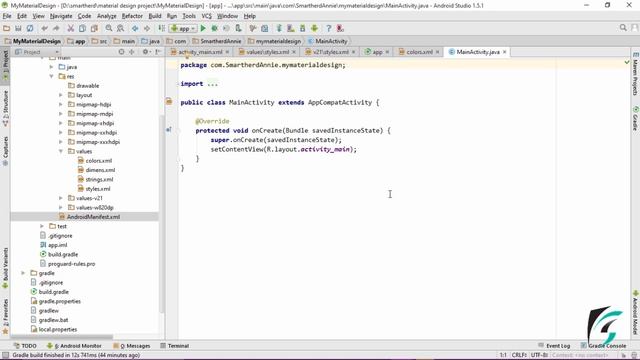Collapse the res folder
The image size is (640, 360).
[x=51, y=76]
